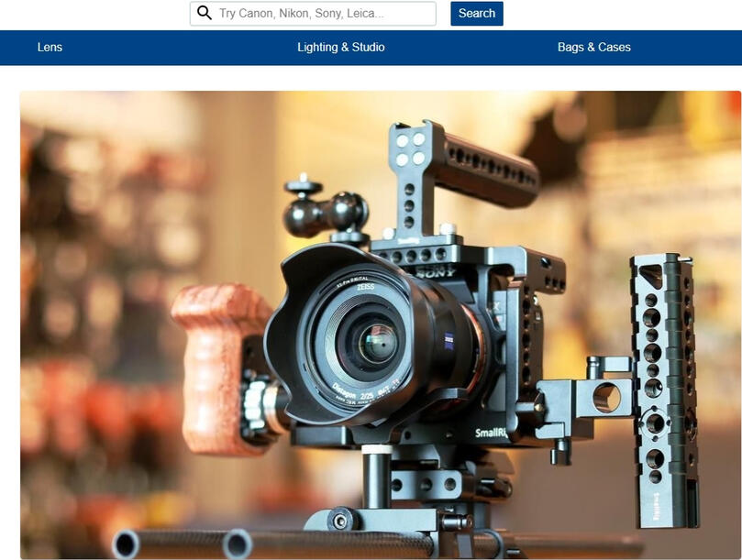
Task: Click the SmallRig label on cage
Action: [492, 433]
